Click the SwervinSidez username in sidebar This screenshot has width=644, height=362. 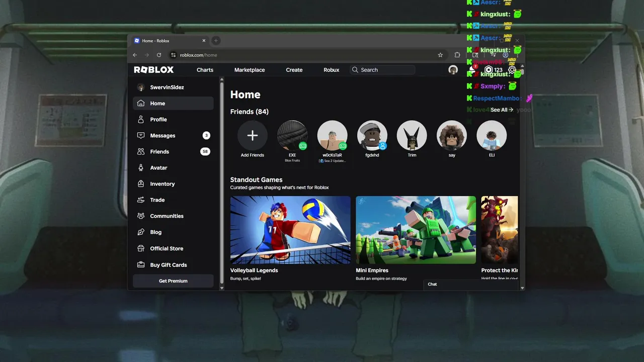(x=167, y=87)
